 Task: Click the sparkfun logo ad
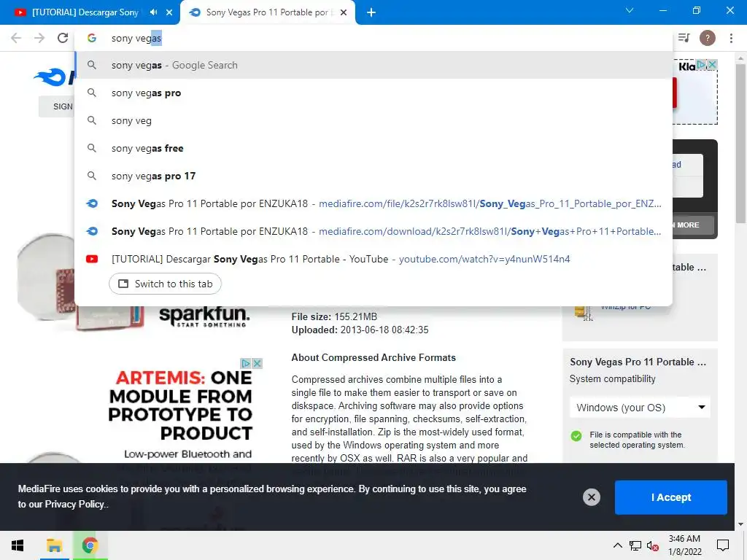coord(204,316)
